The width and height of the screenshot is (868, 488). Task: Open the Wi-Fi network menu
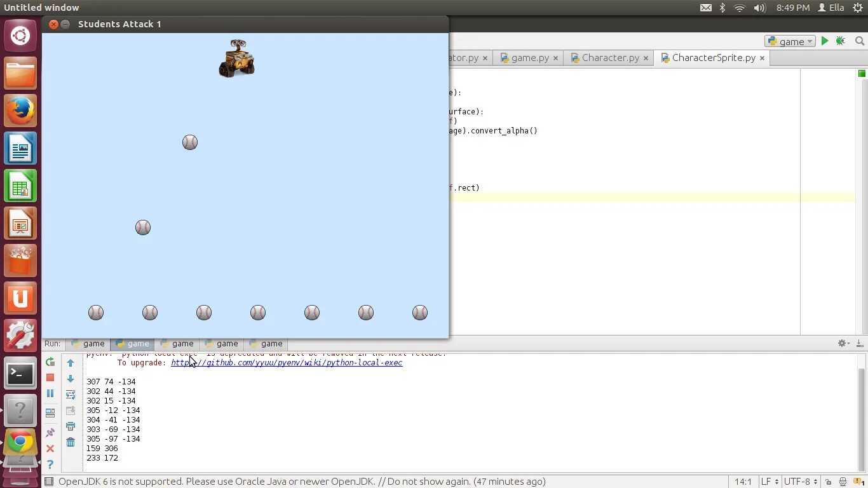[740, 8]
